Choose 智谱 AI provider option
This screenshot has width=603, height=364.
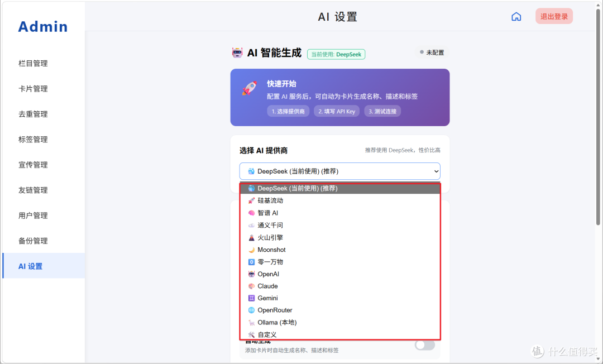pyautogui.click(x=340, y=213)
